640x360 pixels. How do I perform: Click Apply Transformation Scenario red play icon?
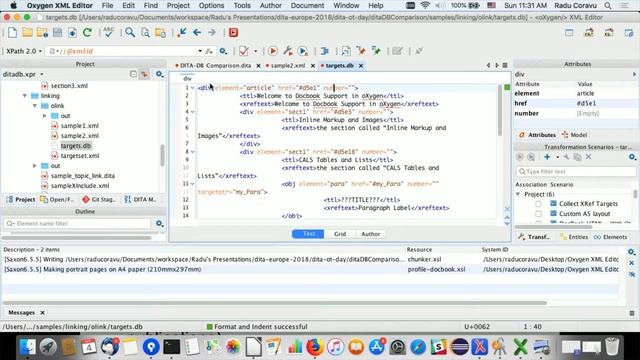[273, 51]
